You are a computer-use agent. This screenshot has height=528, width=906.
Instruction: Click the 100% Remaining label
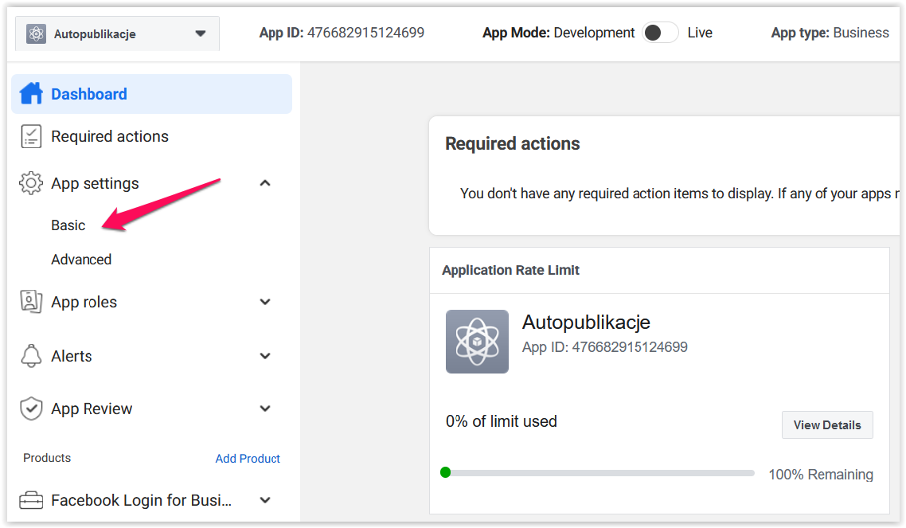[x=821, y=474]
